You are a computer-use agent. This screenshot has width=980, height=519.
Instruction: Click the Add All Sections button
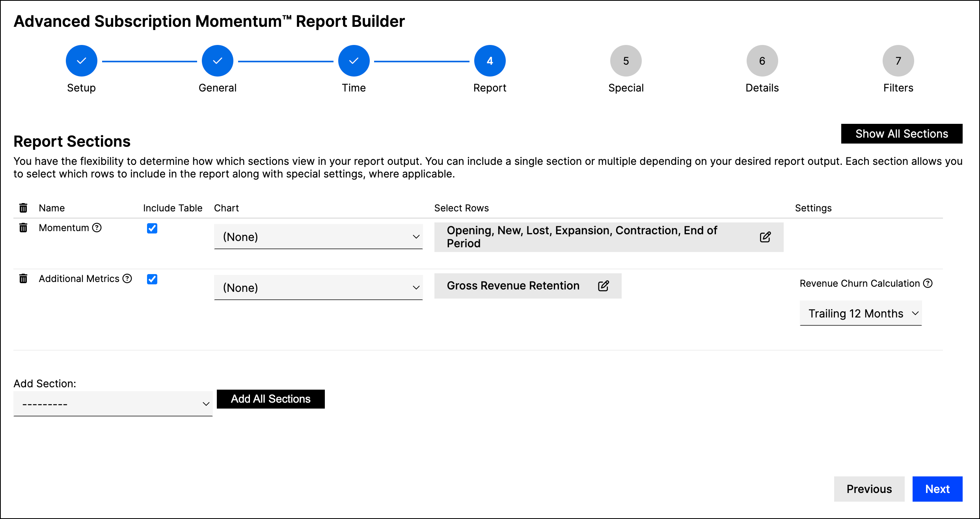coord(271,399)
